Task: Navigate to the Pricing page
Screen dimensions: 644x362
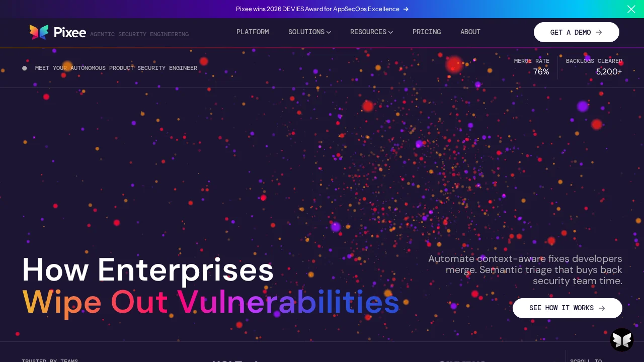Action: (427, 32)
